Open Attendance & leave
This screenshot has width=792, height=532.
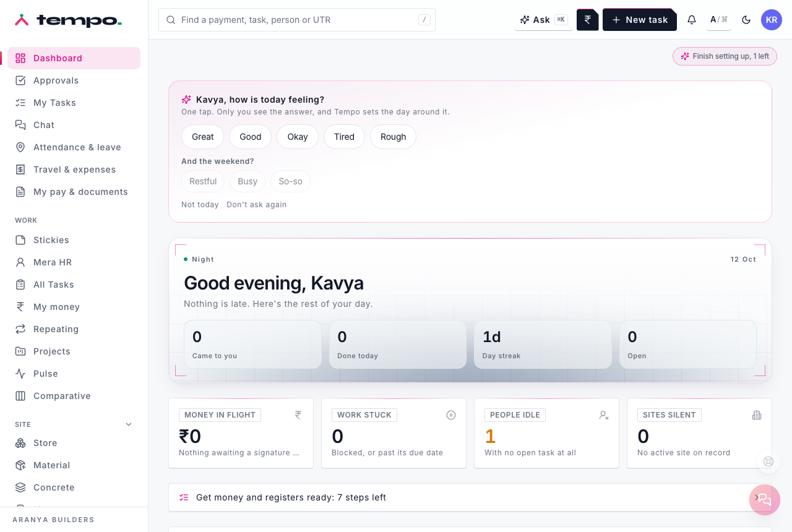coord(74,147)
